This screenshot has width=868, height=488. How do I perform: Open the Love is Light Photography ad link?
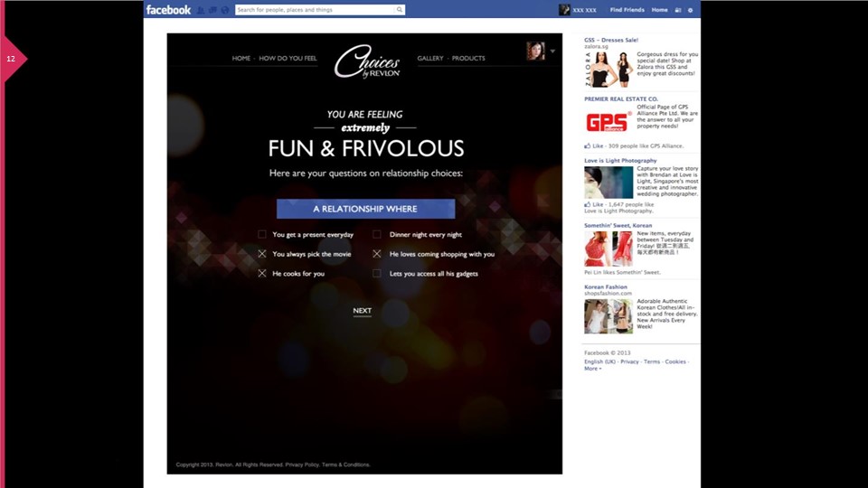click(620, 161)
